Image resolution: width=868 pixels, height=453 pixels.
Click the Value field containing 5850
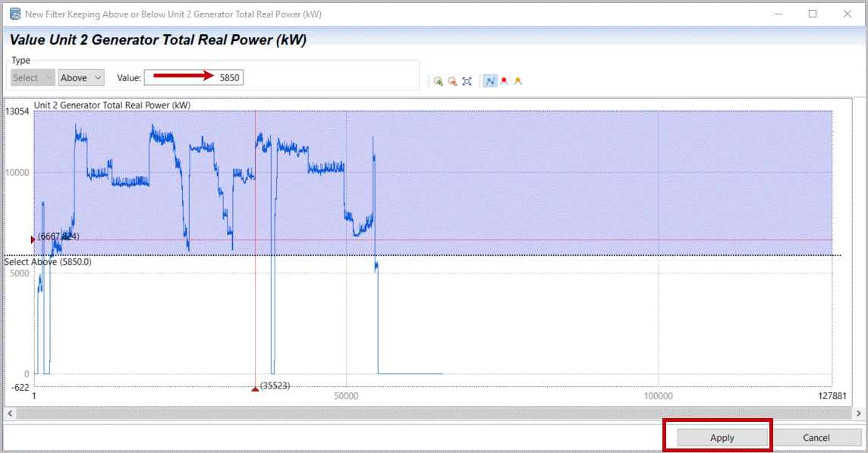[x=194, y=77]
